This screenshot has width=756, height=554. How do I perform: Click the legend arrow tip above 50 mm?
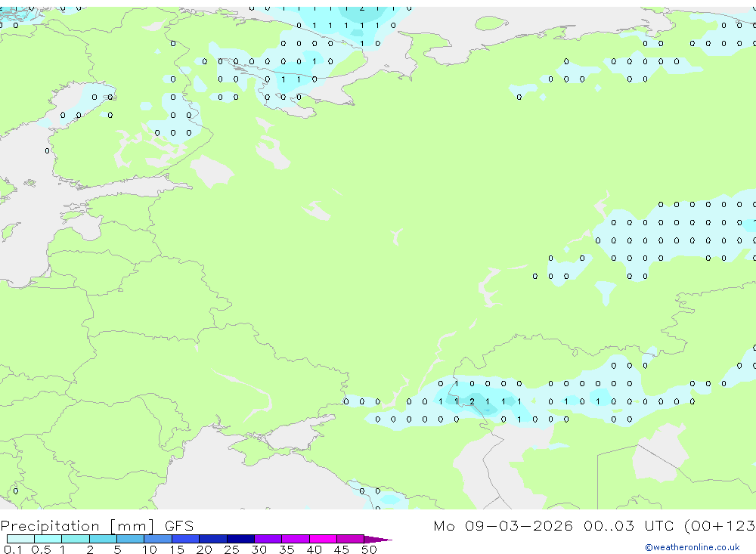pos(379,539)
